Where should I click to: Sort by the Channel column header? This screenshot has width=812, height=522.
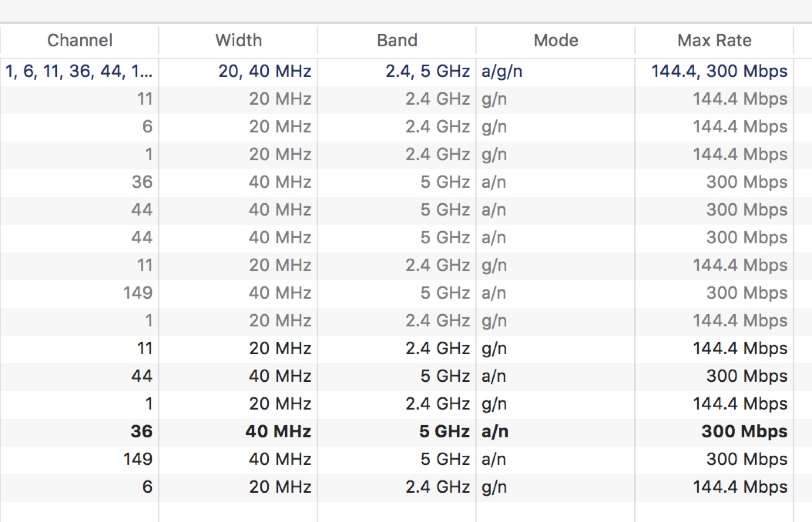pos(80,40)
